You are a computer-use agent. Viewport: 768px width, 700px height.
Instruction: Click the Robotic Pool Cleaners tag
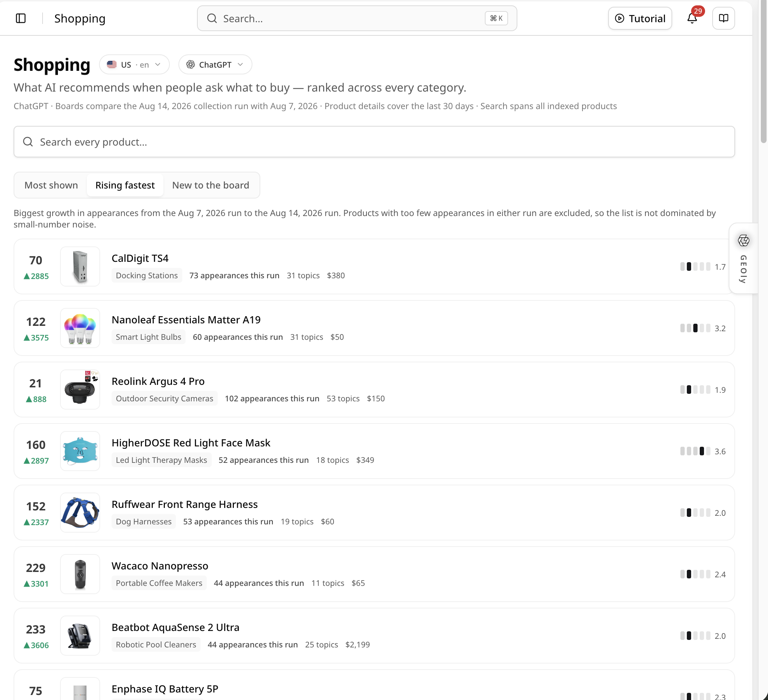(x=156, y=644)
